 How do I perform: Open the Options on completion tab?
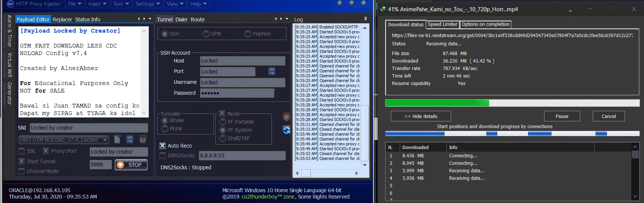(x=485, y=24)
